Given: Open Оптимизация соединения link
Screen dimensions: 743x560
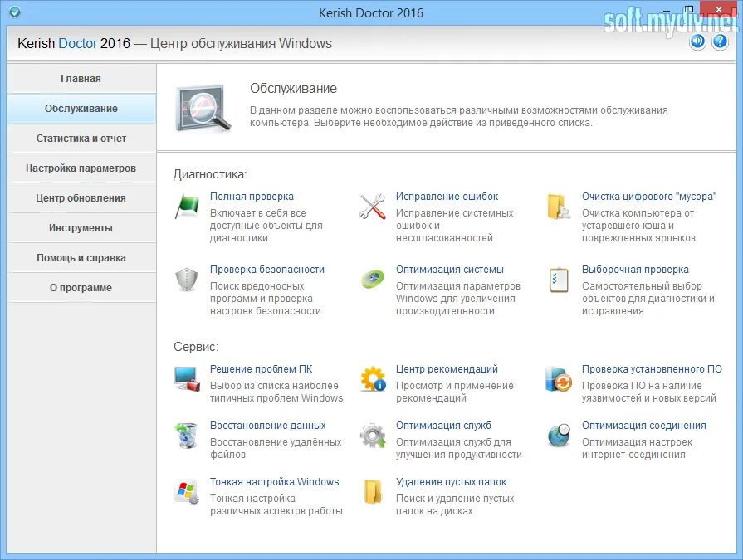Looking at the screenshot, I should [x=643, y=425].
